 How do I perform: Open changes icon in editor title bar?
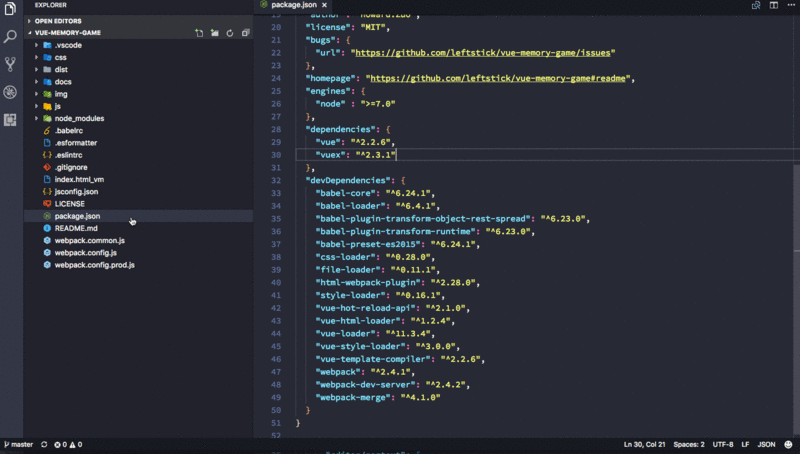(x=756, y=5)
